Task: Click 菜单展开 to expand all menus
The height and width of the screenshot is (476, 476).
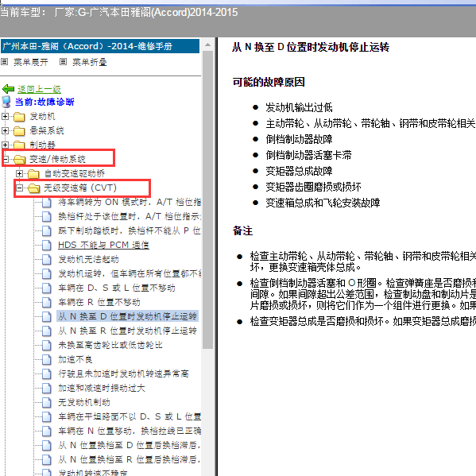Action: point(31,62)
